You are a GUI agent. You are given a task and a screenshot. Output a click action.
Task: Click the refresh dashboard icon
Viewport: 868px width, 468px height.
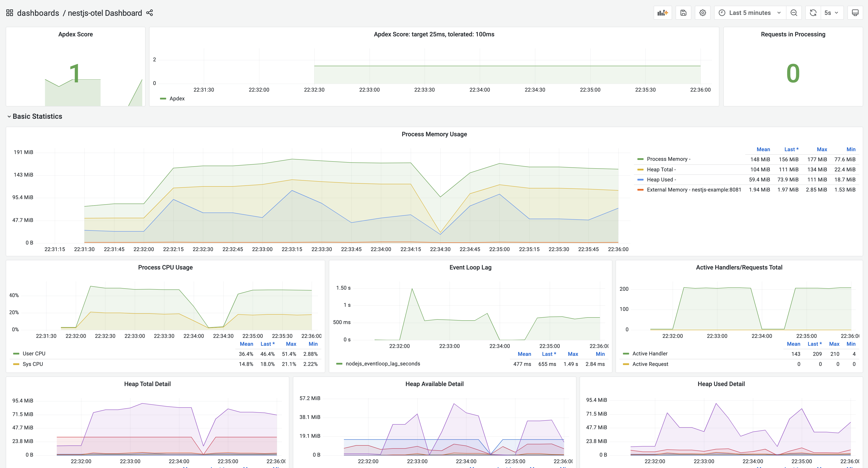pos(813,13)
